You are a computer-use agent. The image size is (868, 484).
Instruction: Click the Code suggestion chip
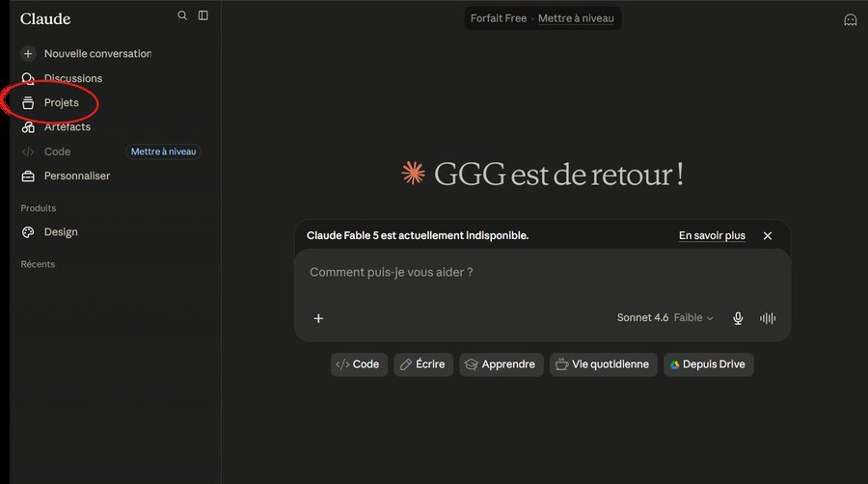click(359, 364)
